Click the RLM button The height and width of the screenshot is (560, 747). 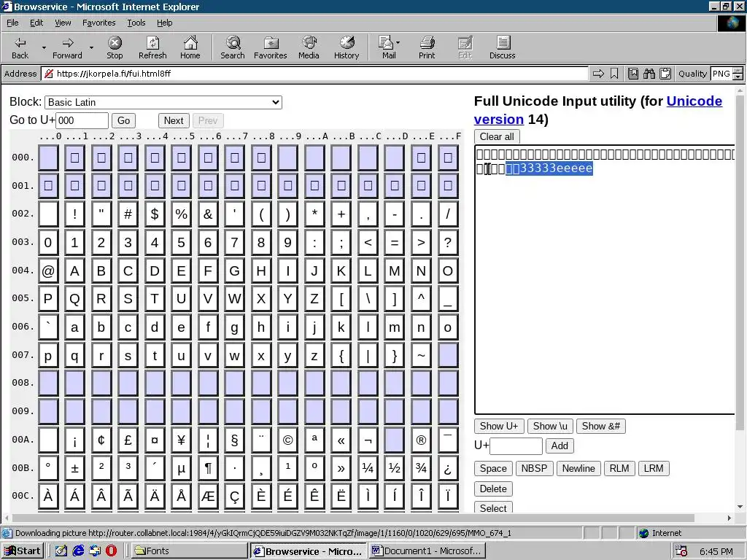619,469
